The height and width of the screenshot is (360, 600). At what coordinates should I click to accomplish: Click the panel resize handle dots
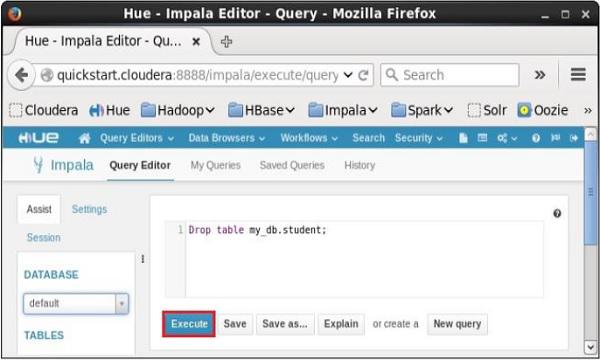143,259
